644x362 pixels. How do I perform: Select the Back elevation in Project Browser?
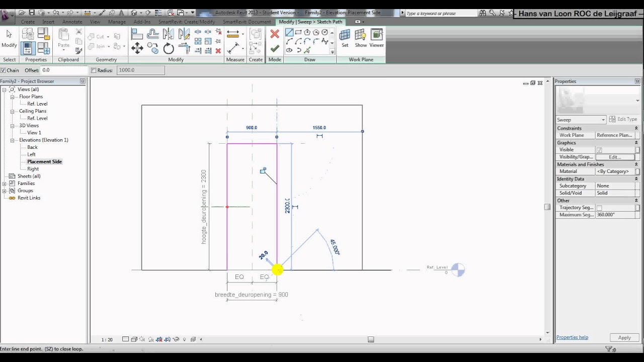[32, 147]
